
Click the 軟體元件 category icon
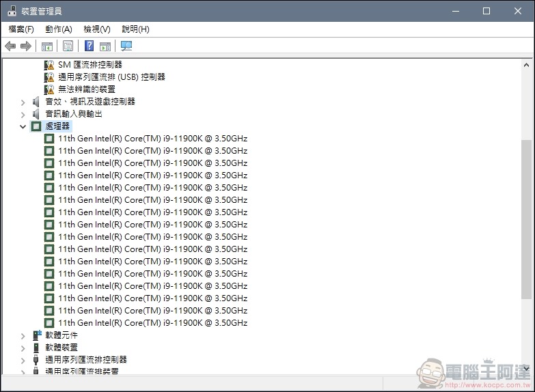coord(36,335)
